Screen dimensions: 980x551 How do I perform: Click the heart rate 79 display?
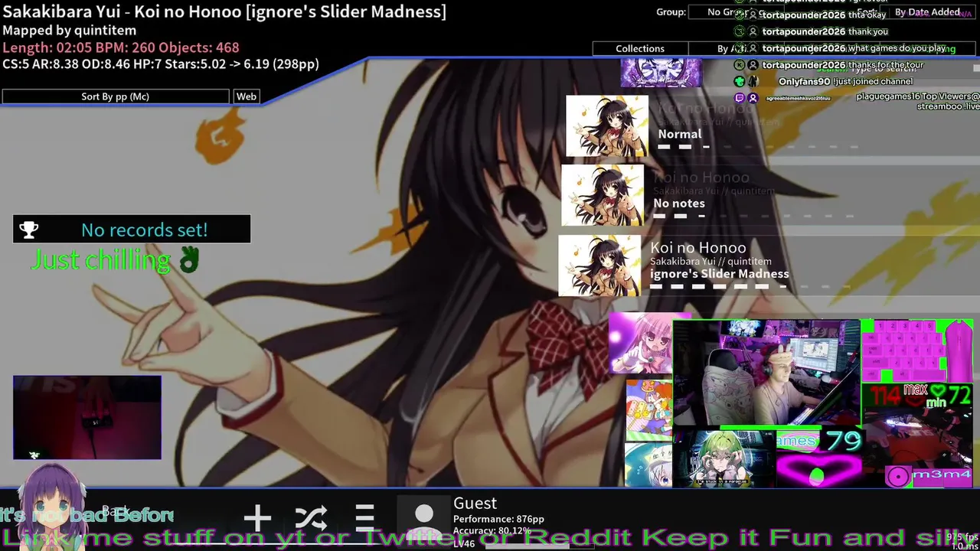[x=843, y=440]
